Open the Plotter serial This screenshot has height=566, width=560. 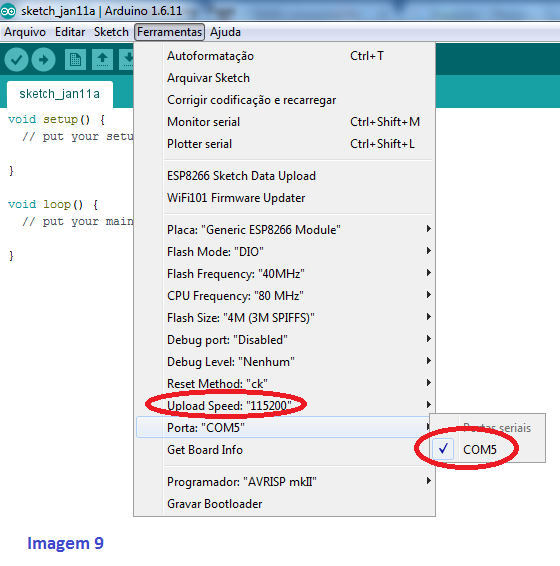tap(285, 144)
